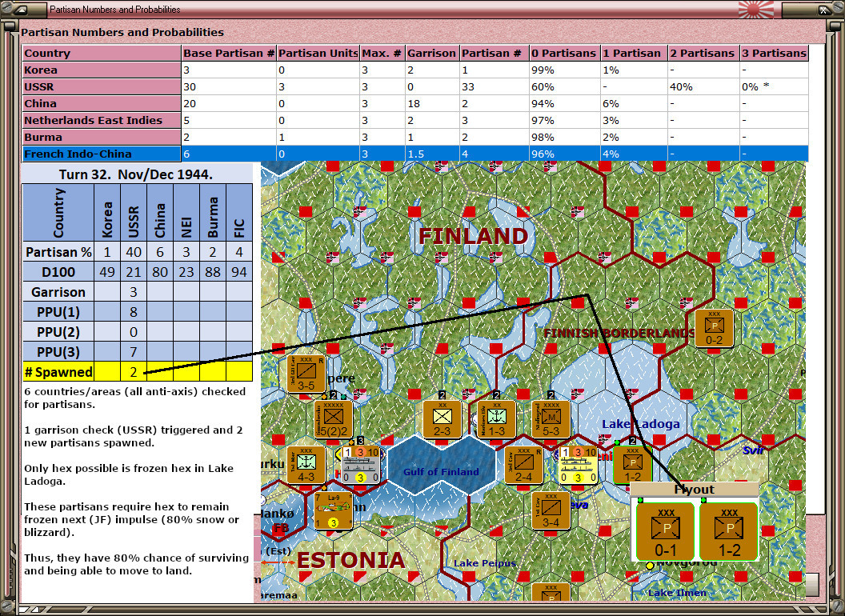Click the Max. # column header
This screenshot has height=616, width=845.
382,53
